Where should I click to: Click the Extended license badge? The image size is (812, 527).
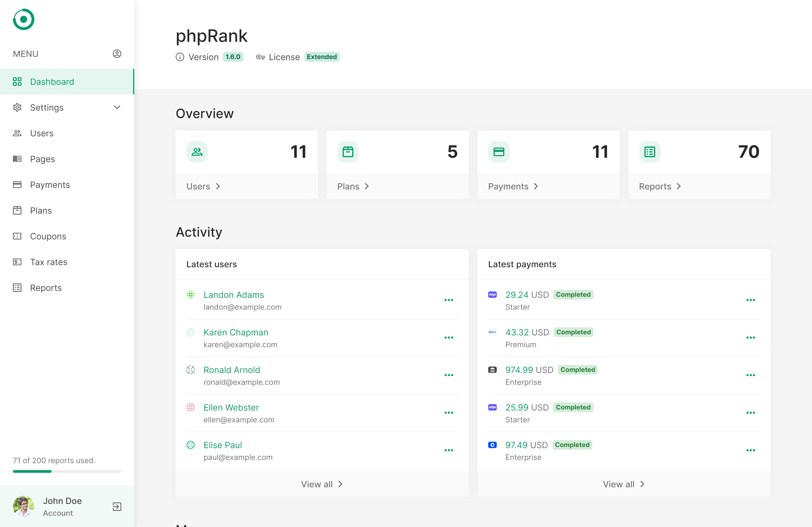321,57
